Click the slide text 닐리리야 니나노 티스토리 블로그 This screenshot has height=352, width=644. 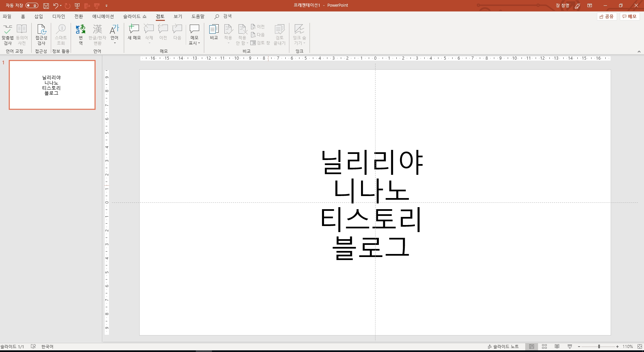click(x=371, y=205)
